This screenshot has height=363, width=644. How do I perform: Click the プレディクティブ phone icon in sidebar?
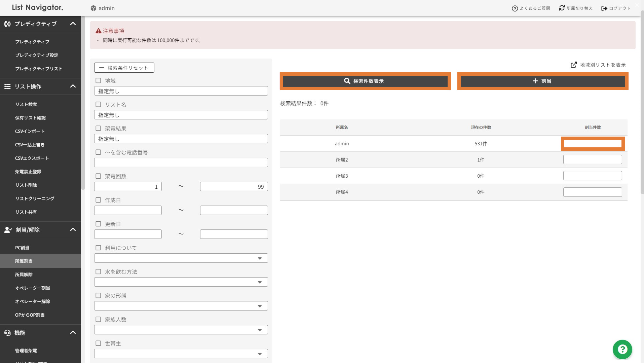[7, 24]
